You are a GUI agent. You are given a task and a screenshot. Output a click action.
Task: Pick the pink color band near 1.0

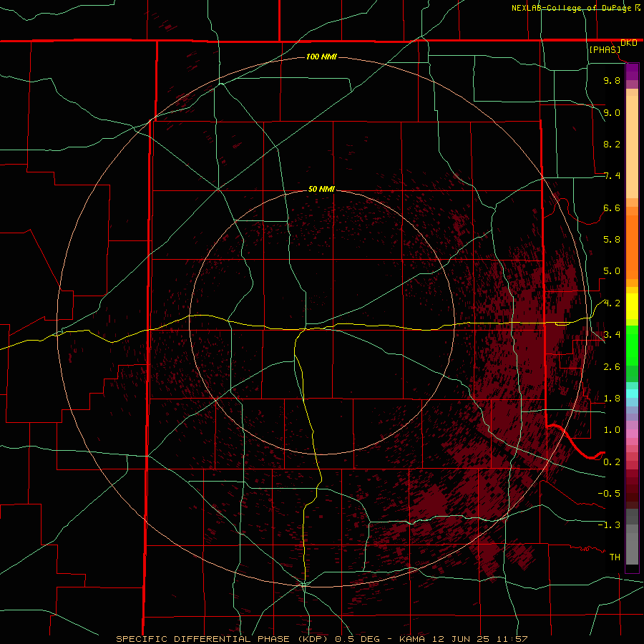point(632,434)
